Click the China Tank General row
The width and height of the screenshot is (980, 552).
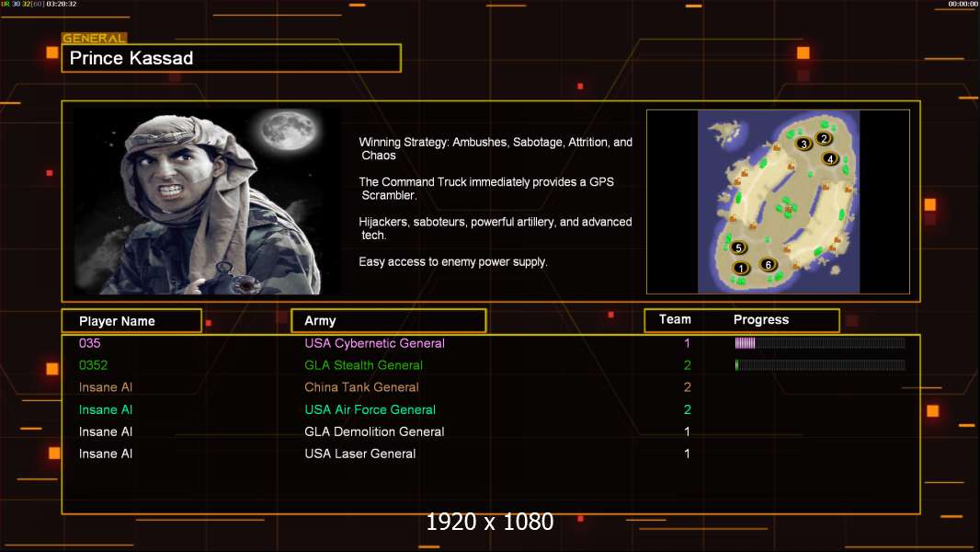491,387
